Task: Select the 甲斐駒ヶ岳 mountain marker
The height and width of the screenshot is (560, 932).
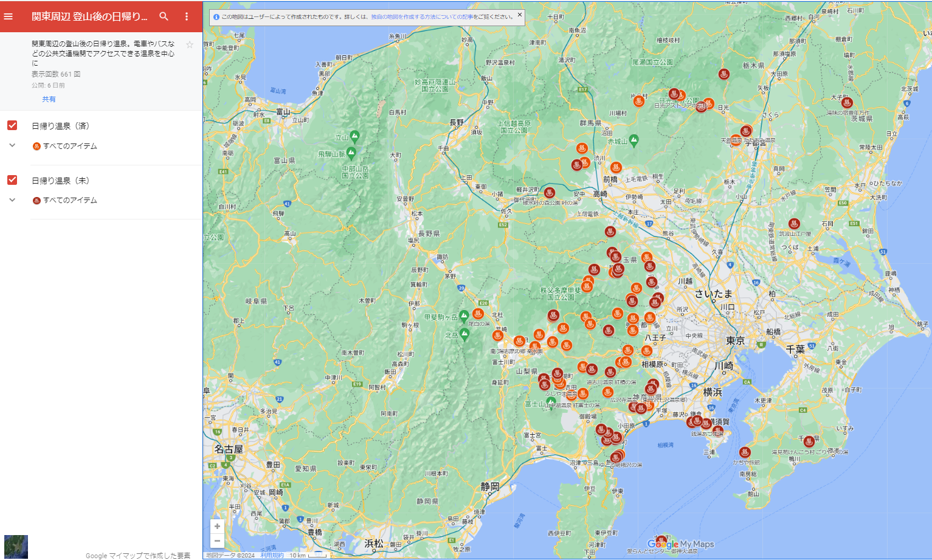Action: 464,316
